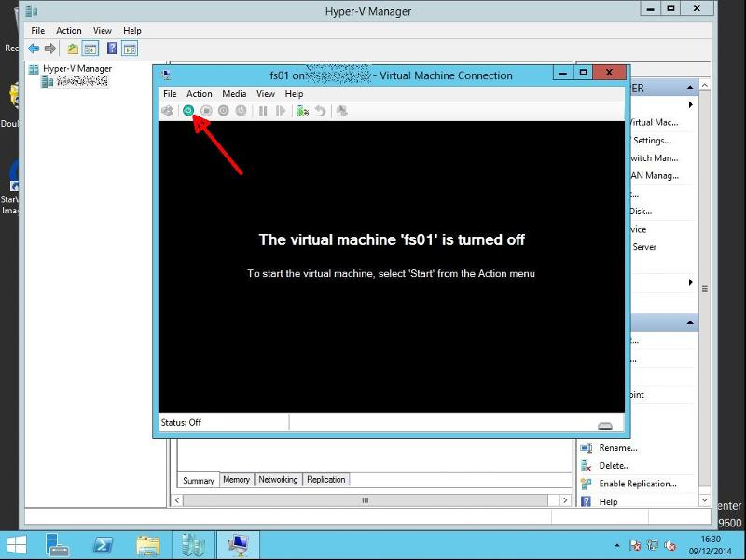Click the Rename icon in Actions pane

587,448
